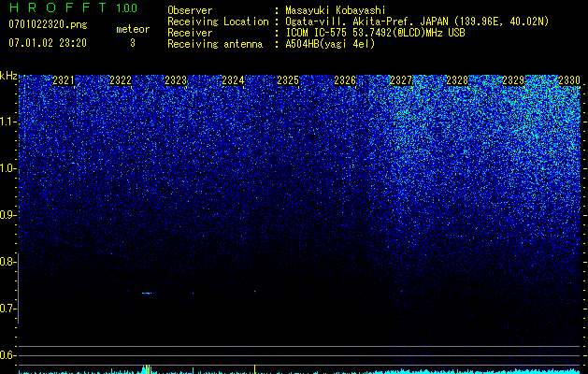
Task: Click the Observer label
Action: [x=190, y=10]
